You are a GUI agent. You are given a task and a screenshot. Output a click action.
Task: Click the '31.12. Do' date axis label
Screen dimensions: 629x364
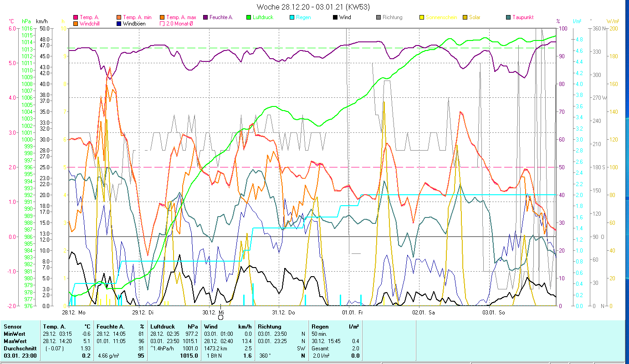(x=284, y=313)
